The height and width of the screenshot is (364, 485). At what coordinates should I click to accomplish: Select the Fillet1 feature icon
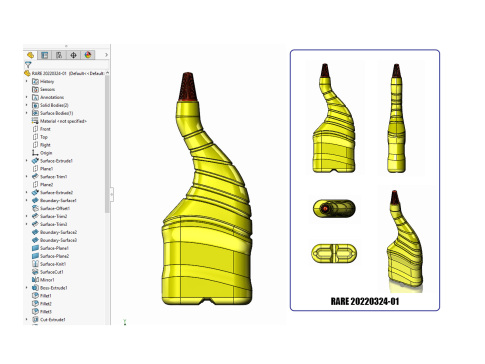pyautogui.click(x=35, y=296)
